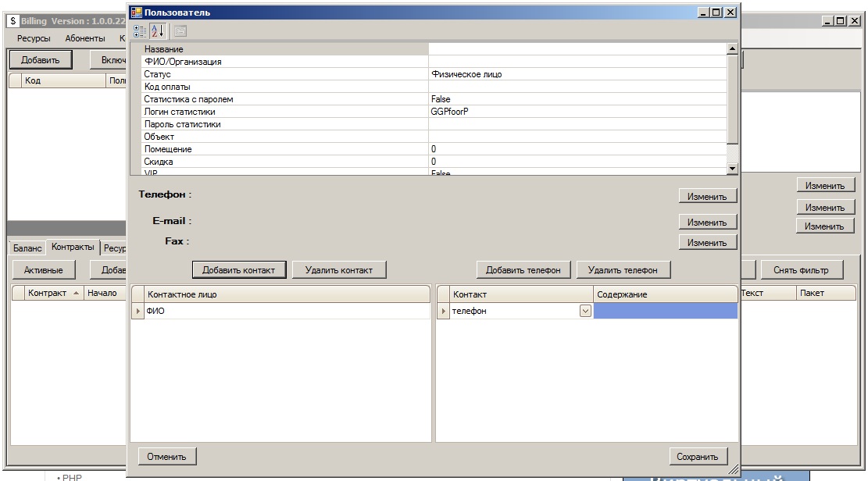Click the Удалить телефон button
868x481 pixels.
tap(623, 270)
